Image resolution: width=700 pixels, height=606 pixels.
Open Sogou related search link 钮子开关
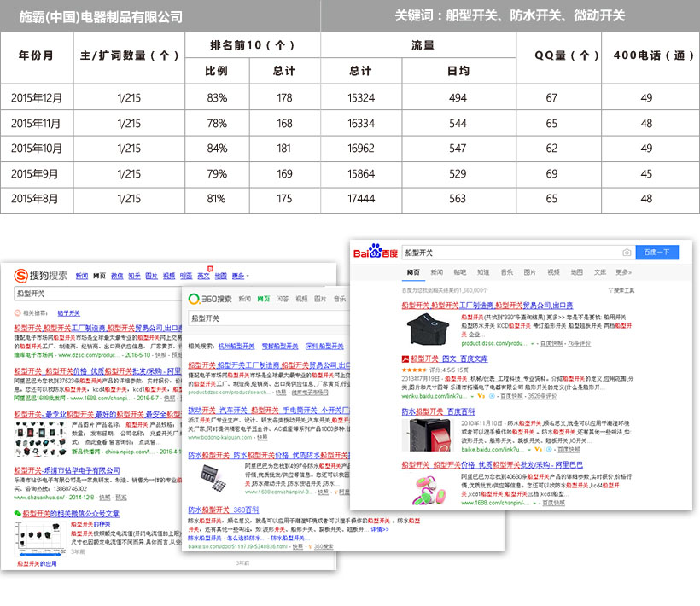coord(69,313)
